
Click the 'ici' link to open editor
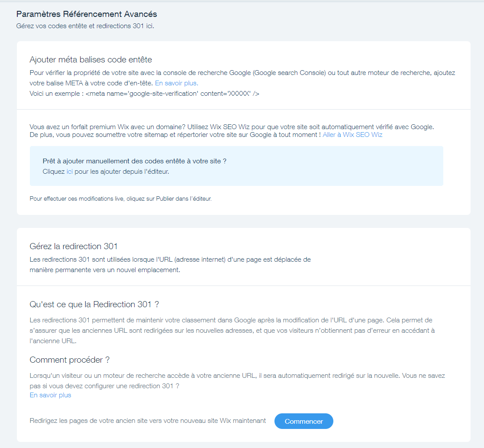[x=69, y=172]
